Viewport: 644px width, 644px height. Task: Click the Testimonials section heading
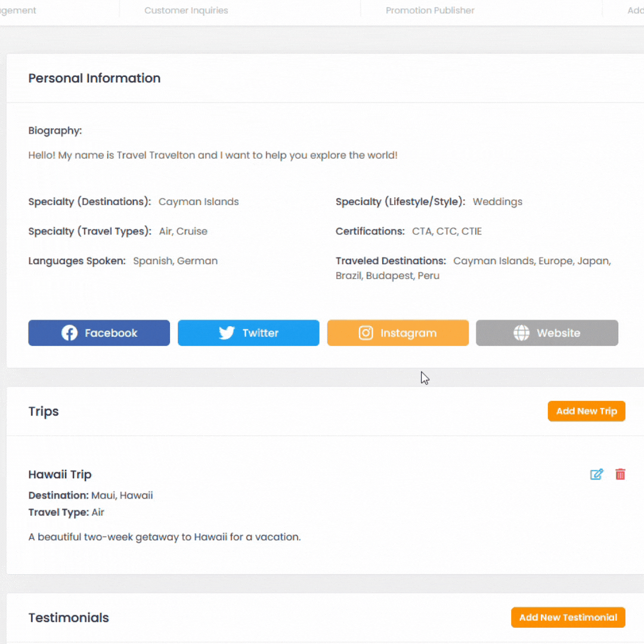click(69, 618)
